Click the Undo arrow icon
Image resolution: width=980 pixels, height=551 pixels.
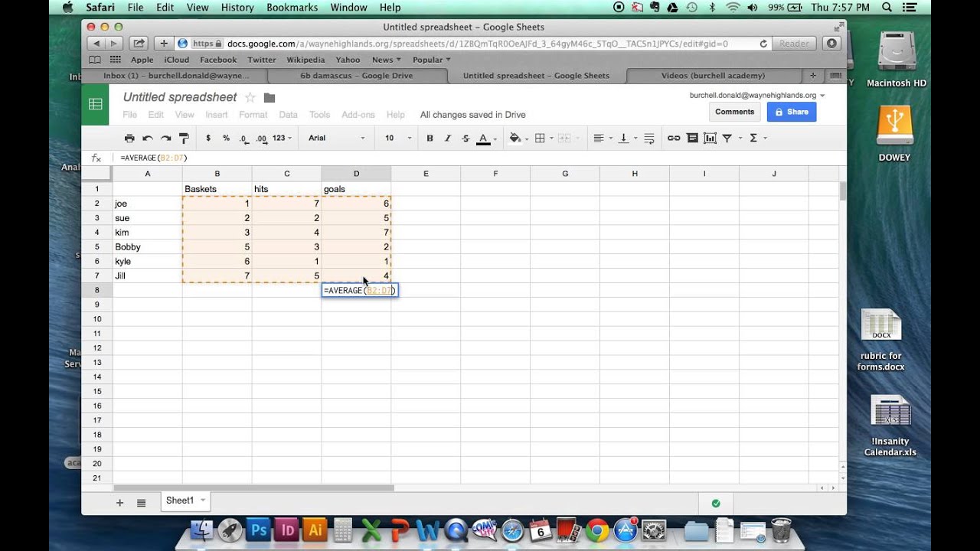tap(147, 139)
